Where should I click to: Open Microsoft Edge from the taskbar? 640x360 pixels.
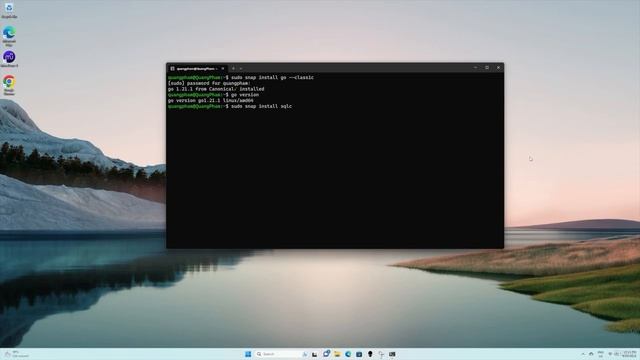tap(348, 354)
